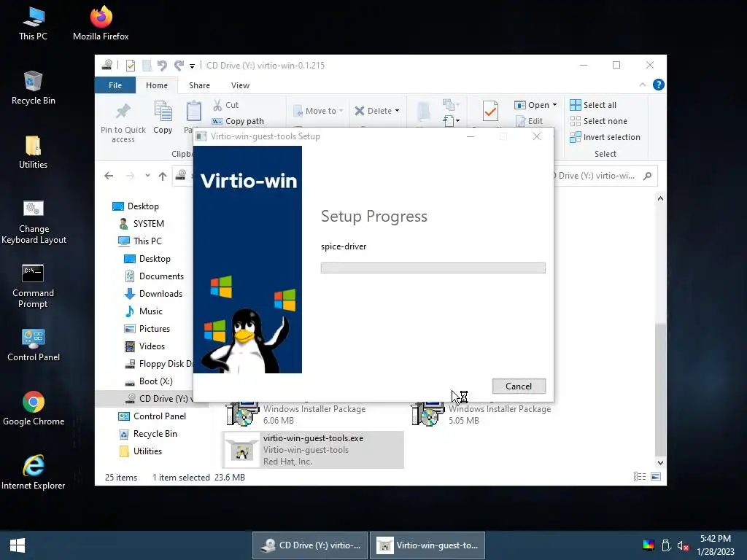Image resolution: width=747 pixels, height=560 pixels.
Task: Select Downloads in navigation tree
Action: (x=153, y=294)
